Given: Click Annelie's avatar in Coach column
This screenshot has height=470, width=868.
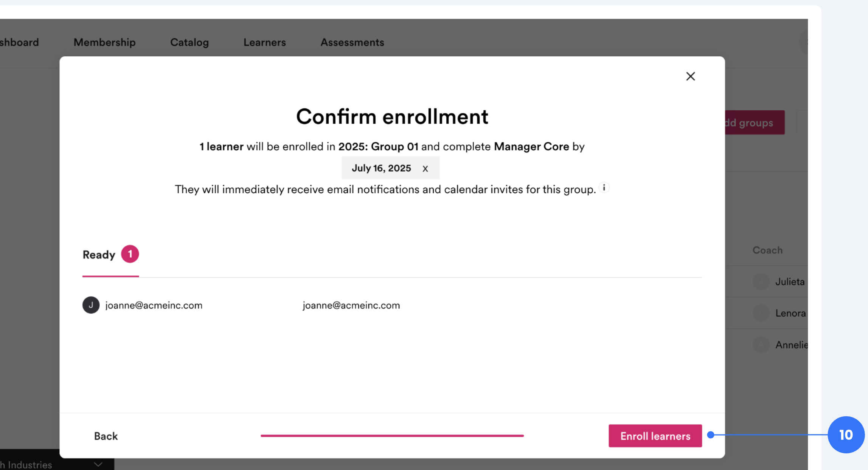Looking at the screenshot, I should point(761,345).
